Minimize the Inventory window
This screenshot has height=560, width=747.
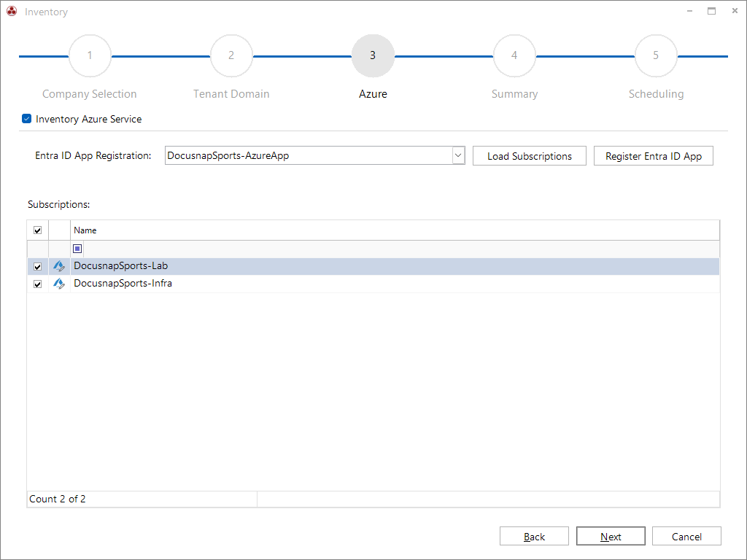pos(689,11)
